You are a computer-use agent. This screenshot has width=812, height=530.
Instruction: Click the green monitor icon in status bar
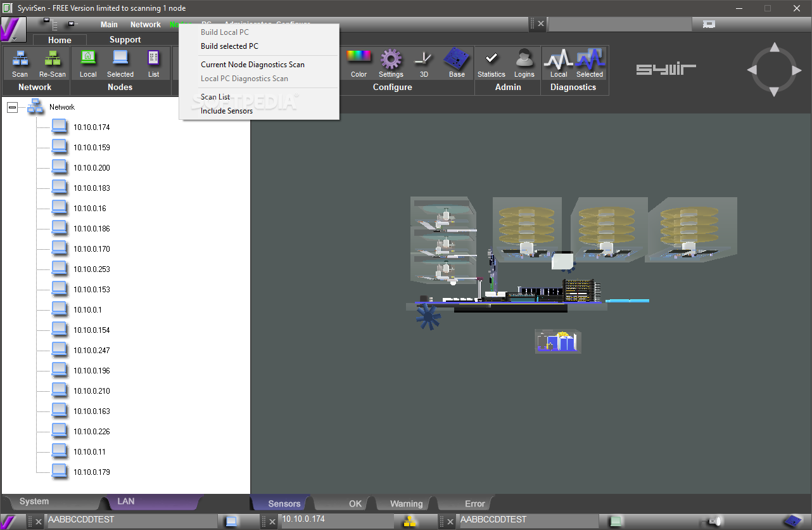(616, 521)
